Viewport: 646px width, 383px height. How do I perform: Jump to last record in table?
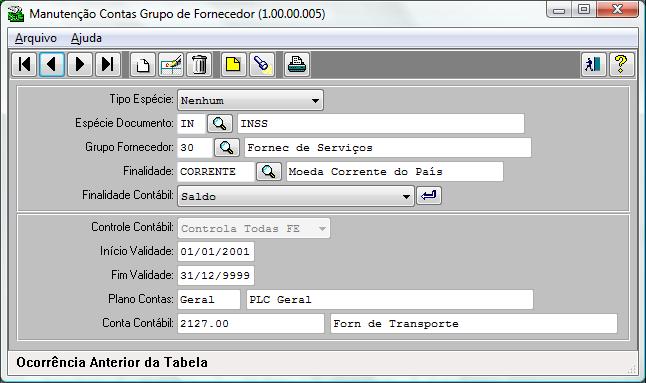(x=108, y=64)
